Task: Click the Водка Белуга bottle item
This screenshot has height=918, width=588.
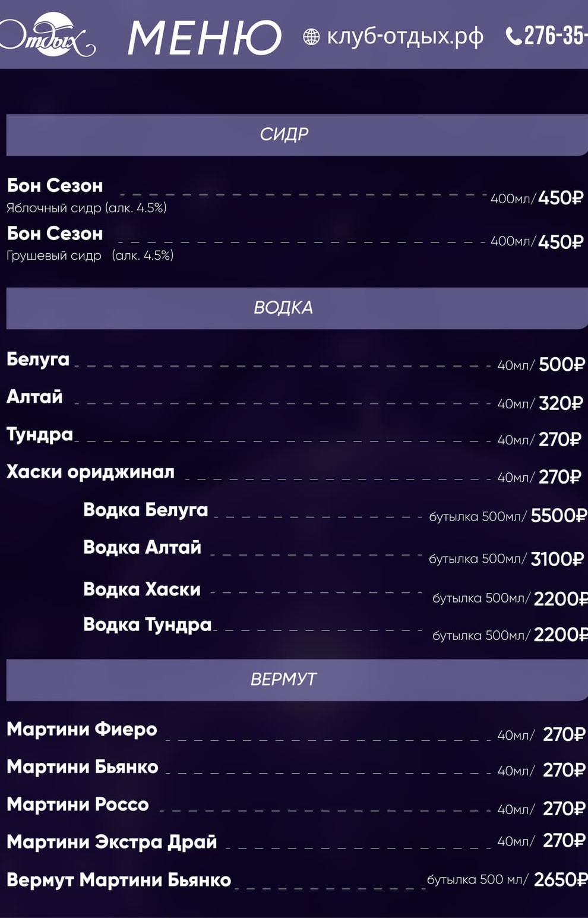Action: coord(146,510)
